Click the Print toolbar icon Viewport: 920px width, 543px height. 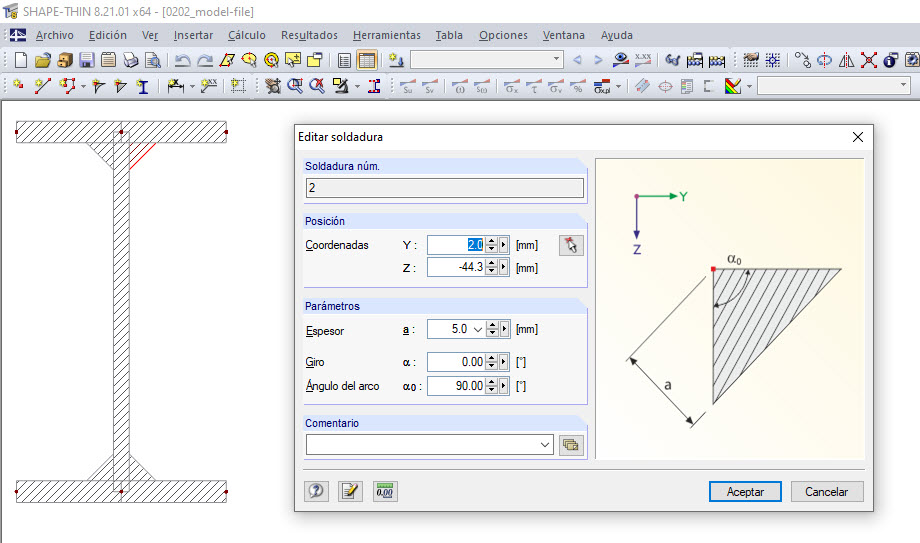tap(130, 60)
